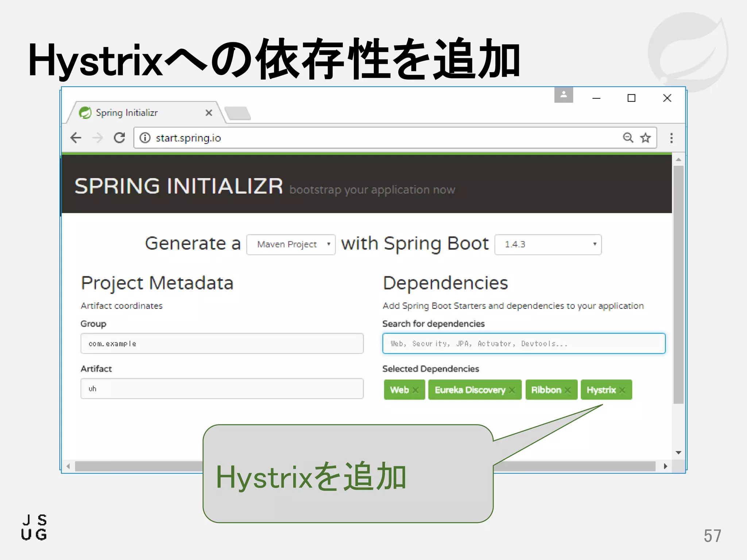Reload the start.spring.io page
Viewport: 747px width, 560px height.
tap(119, 138)
